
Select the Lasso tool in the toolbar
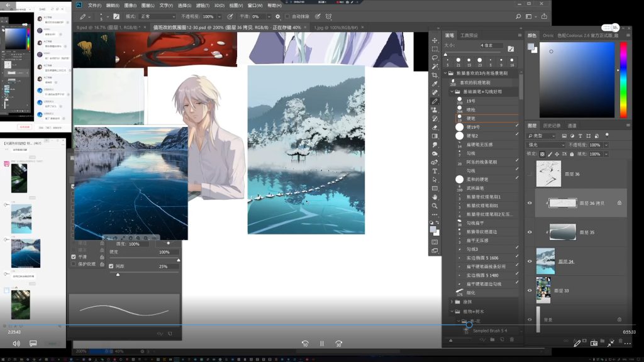click(435, 57)
